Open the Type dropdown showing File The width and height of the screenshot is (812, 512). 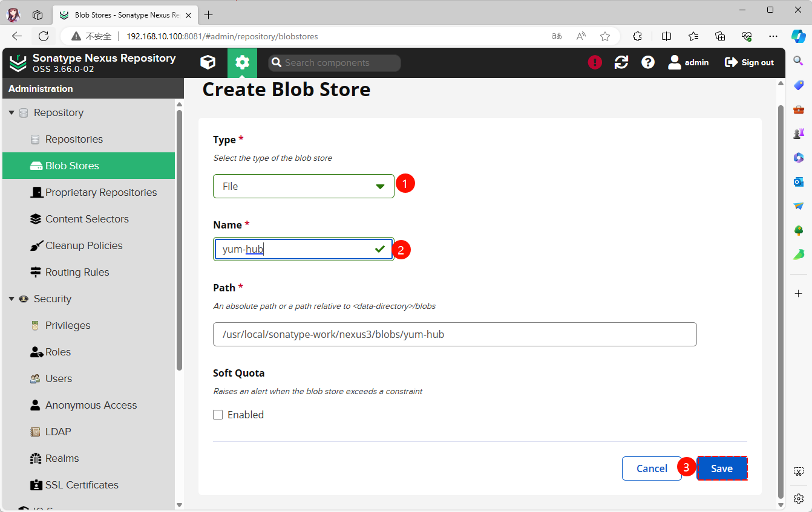303,186
